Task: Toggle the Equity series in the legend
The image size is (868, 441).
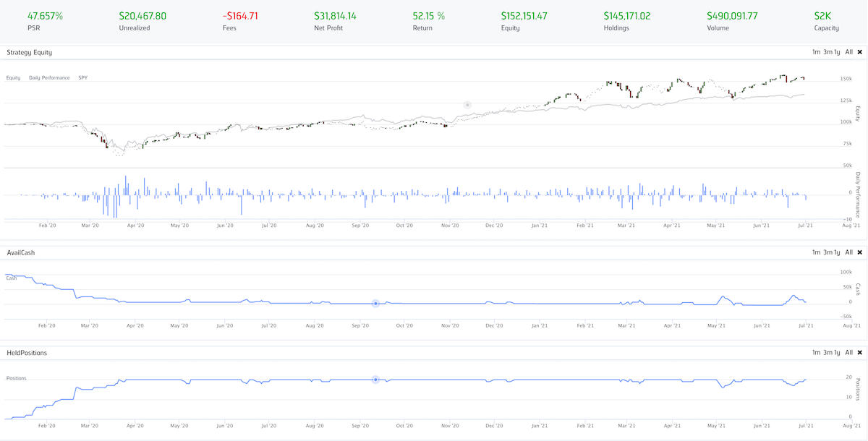Action: click(13, 77)
